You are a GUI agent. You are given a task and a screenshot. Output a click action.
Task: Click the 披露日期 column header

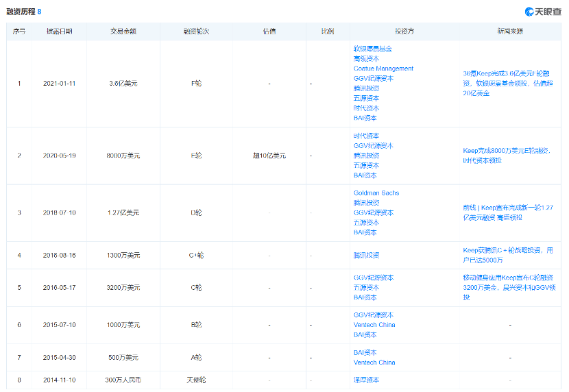pos(59,32)
